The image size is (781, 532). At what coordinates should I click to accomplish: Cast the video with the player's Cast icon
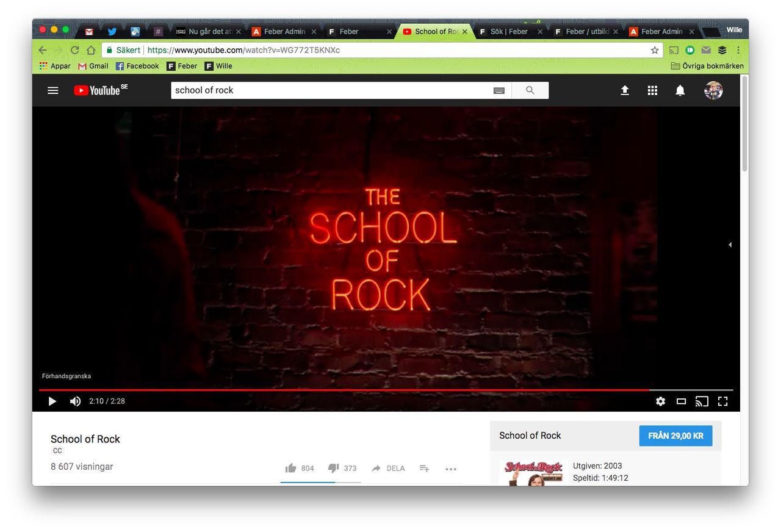click(702, 401)
